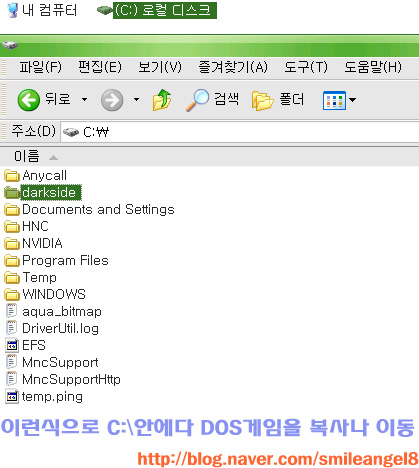Click the green Back arrow icon
This screenshot has height=468, width=419.
(x=29, y=100)
